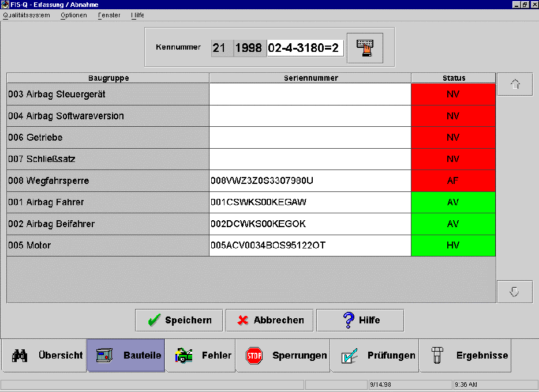This screenshot has height=392, width=539.
Task: Click the stop sign icon on Sperrungen
Action: (x=254, y=355)
